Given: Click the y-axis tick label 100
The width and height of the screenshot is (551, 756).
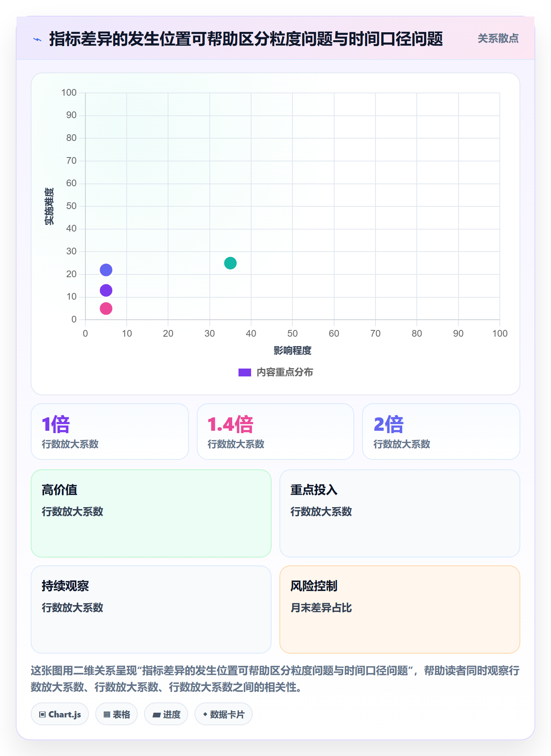Looking at the screenshot, I should (x=69, y=93).
